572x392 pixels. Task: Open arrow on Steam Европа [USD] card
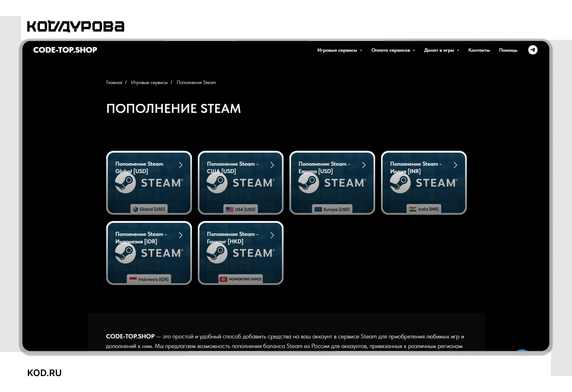tap(364, 165)
